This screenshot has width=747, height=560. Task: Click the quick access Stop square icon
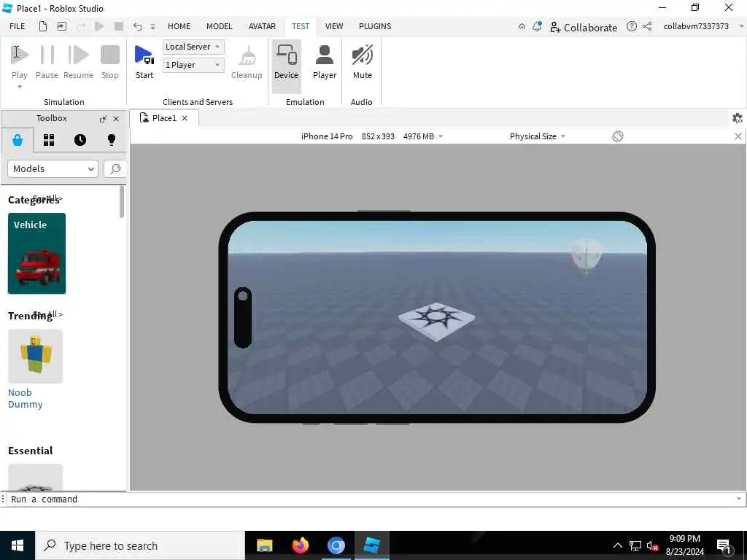119,26
